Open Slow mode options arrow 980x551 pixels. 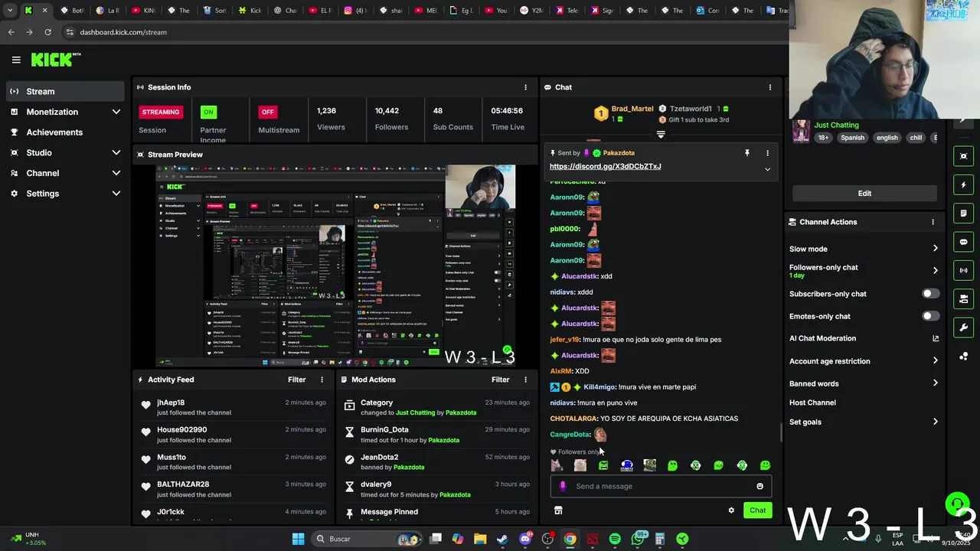pyautogui.click(x=935, y=249)
